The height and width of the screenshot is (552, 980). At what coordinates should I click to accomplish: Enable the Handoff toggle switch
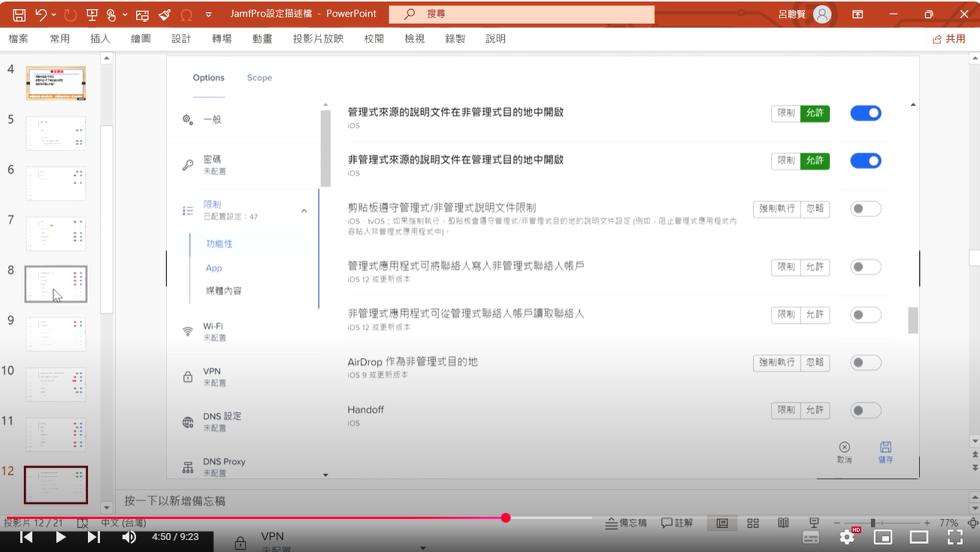tap(866, 411)
